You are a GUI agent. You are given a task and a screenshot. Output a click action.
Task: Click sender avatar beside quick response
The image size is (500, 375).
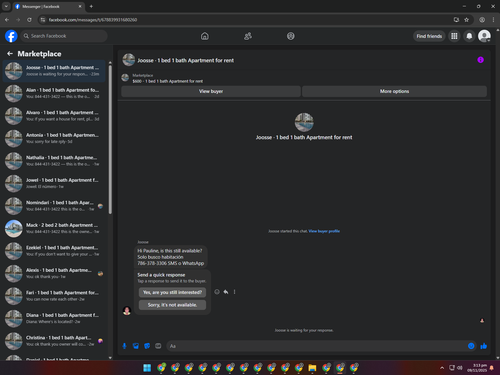[127, 311]
